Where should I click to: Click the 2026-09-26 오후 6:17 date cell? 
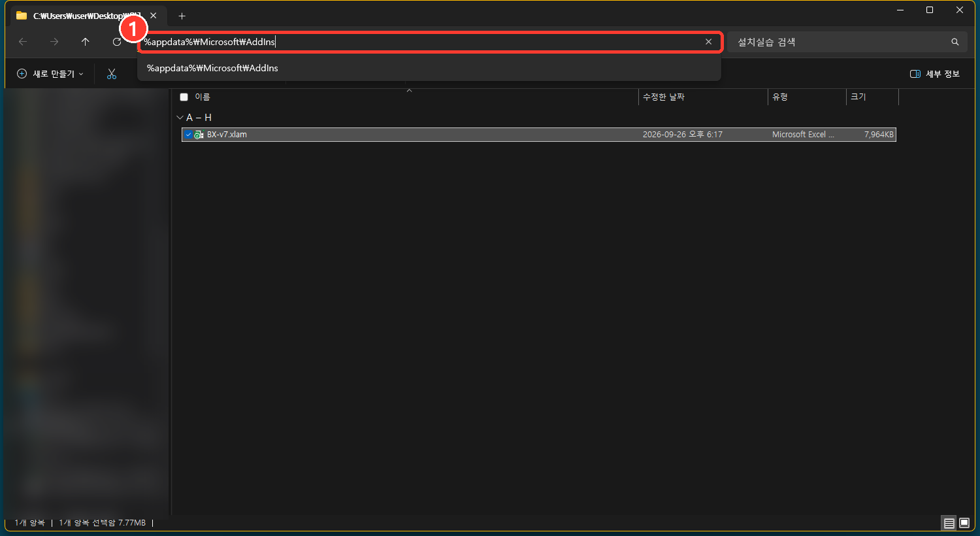683,135
